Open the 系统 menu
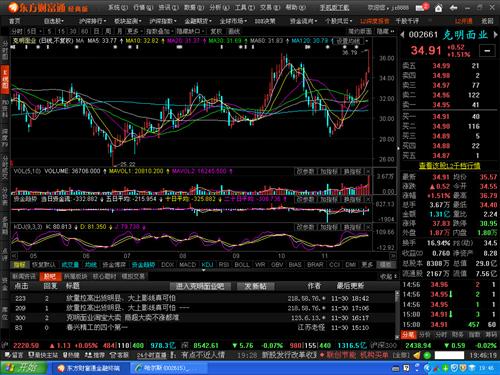 118,7
